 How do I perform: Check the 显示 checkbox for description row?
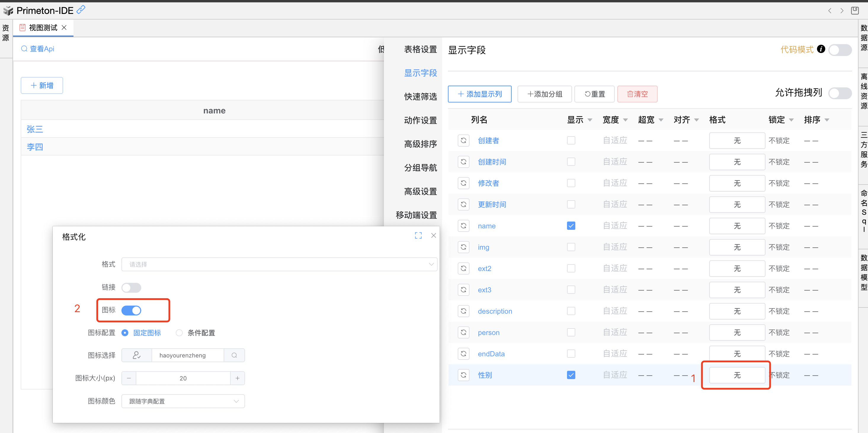click(571, 311)
